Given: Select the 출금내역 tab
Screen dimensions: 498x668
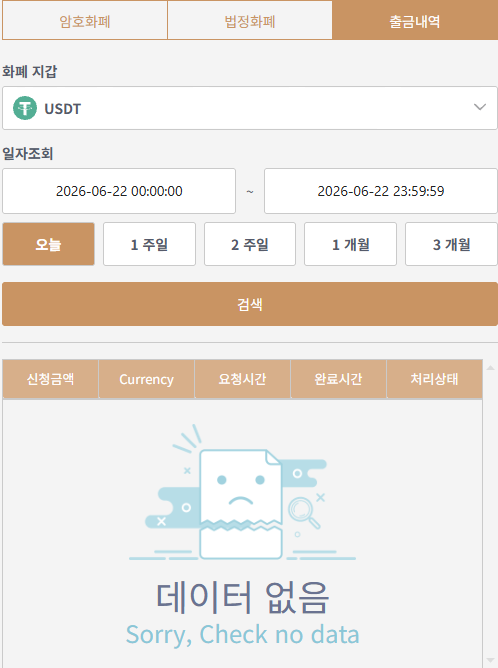Looking at the screenshot, I should click(415, 21).
